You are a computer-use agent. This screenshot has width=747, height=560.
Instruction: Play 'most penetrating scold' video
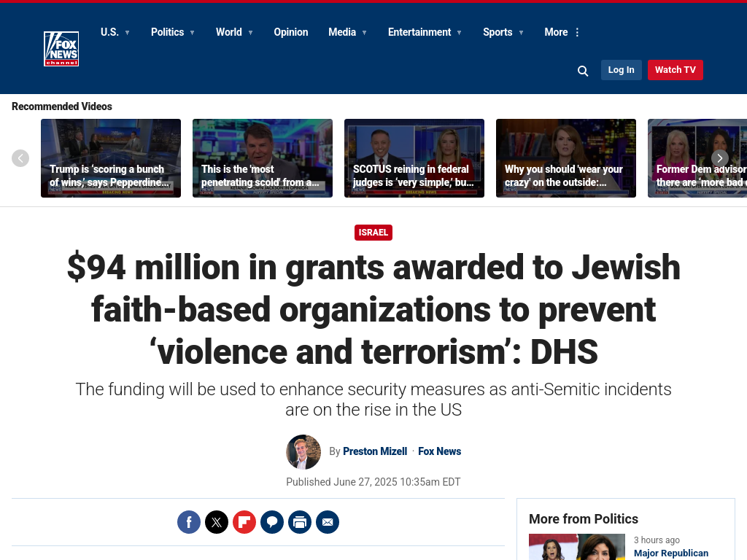[263, 158]
